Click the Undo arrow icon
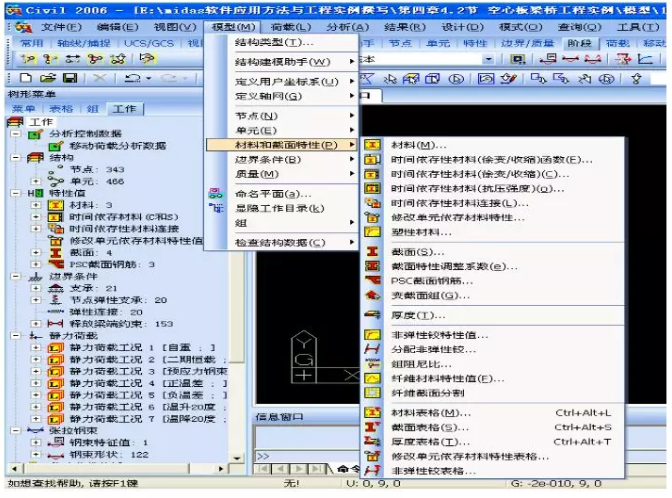This screenshot has height=498, width=672. pos(132,78)
